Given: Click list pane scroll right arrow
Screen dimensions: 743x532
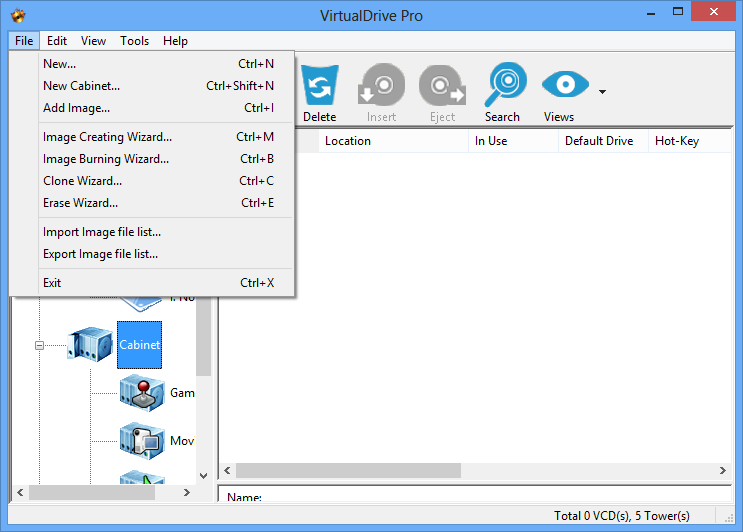Looking at the screenshot, I should click(723, 470).
